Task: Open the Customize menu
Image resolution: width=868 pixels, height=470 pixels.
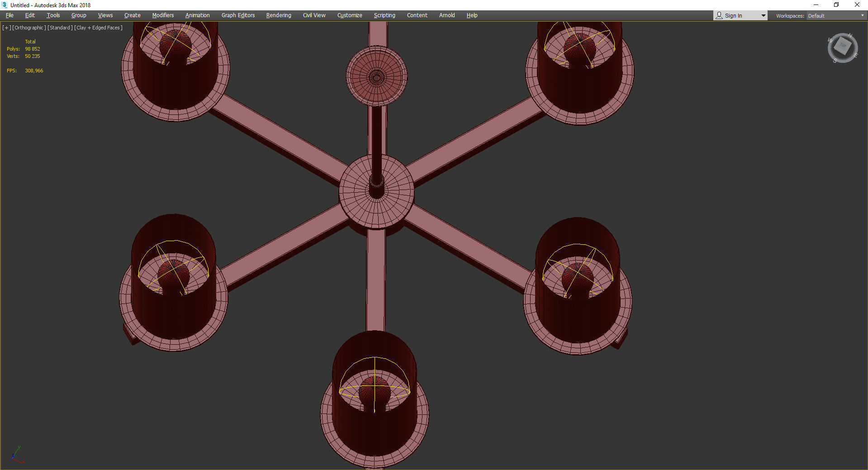Action: click(350, 15)
